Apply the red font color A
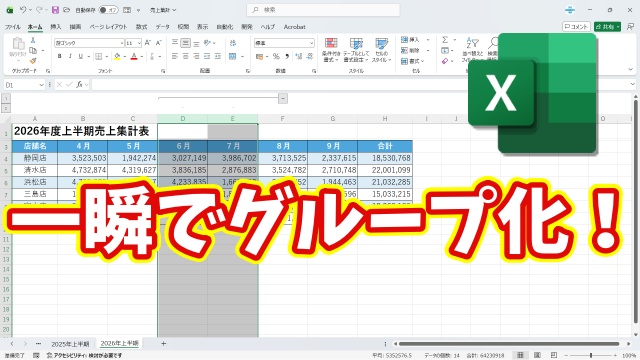The width and height of the screenshot is (640, 360). pyautogui.click(x=134, y=56)
